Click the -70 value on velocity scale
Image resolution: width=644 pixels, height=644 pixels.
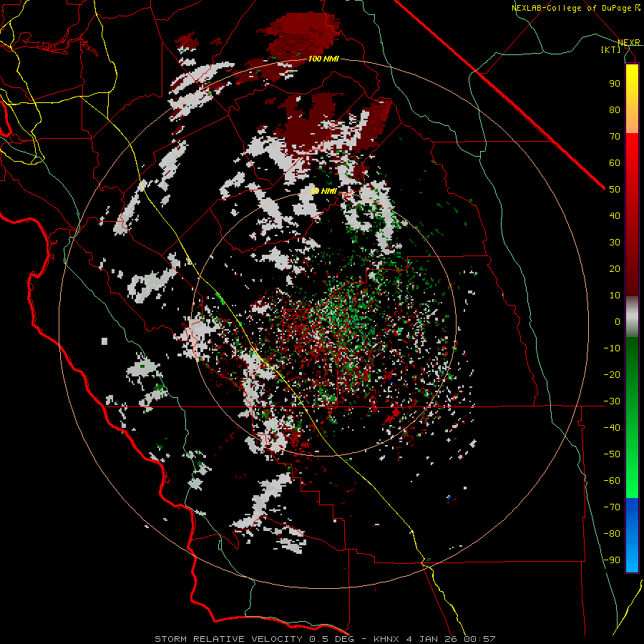click(612, 507)
